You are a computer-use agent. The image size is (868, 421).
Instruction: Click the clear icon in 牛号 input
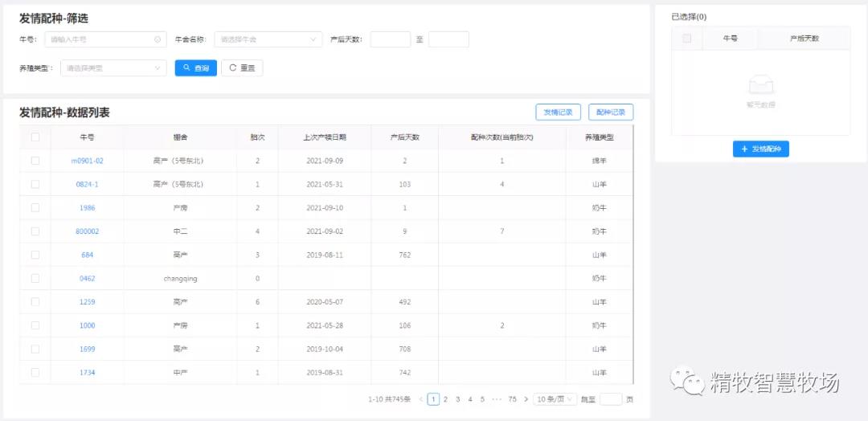(158, 39)
